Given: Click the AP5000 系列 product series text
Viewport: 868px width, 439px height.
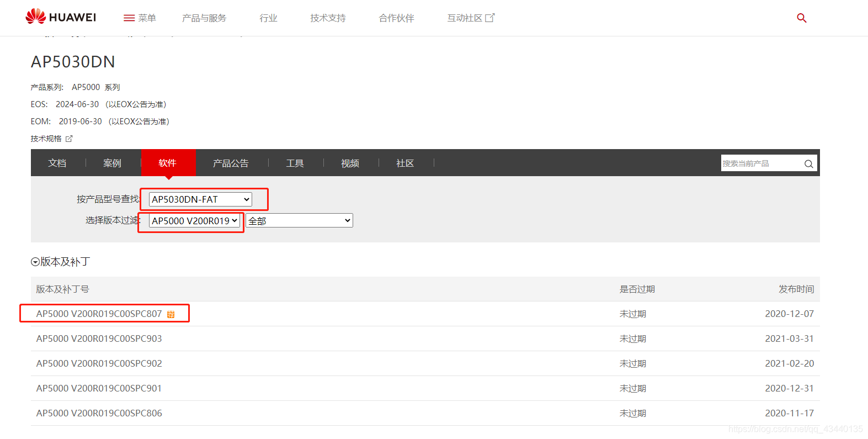Looking at the screenshot, I should point(96,87).
